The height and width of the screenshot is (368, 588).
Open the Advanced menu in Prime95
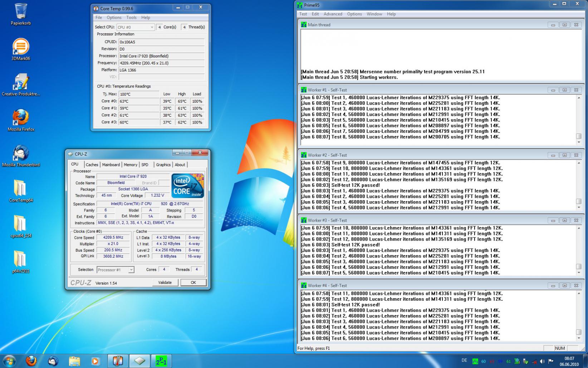[333, 14]
